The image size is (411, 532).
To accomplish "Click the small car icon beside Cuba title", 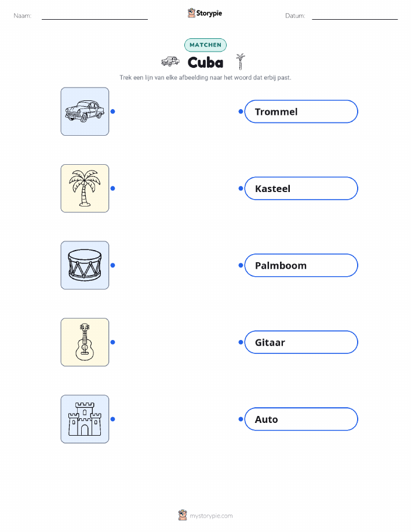I will pyautogui.click(x=170, y=61).
